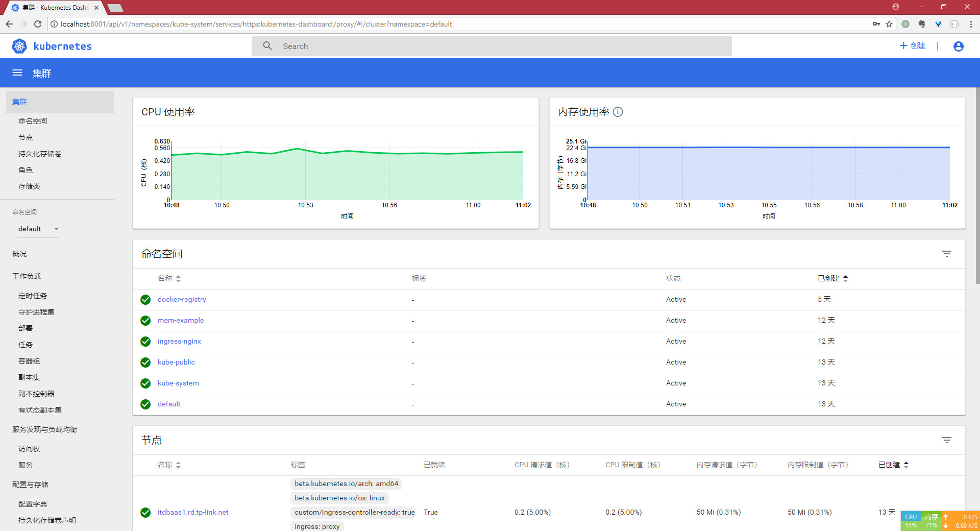
Task: Click the 创建 create button
Action: (912, 46)
